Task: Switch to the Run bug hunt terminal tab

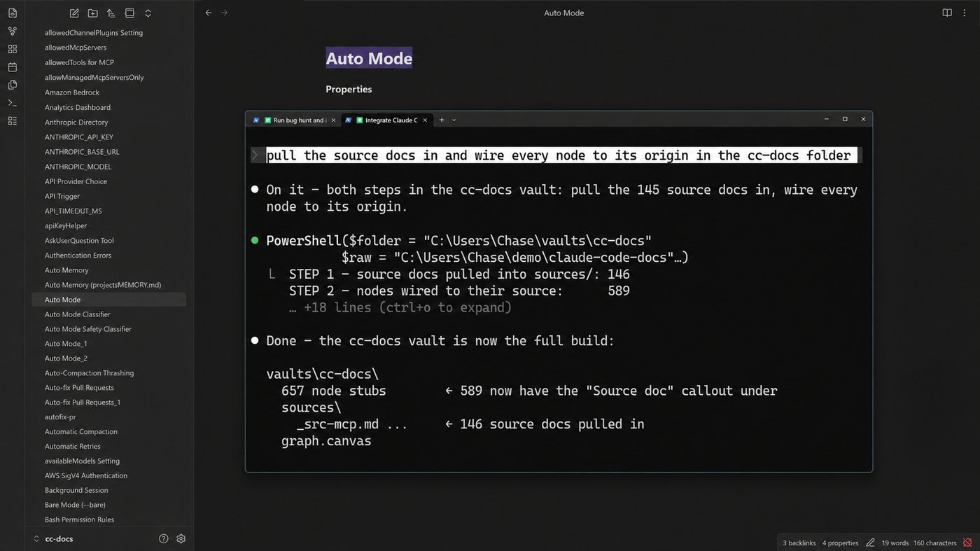Action: 294,120
